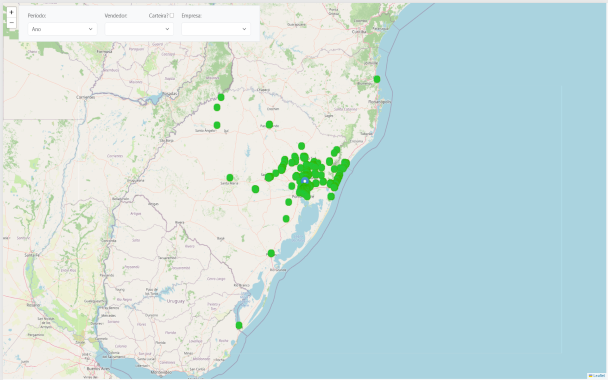Image resolution: width=608 pixels, height=380 pixels.
Task: Click the Rosario city label
Action: pos(33,305)
